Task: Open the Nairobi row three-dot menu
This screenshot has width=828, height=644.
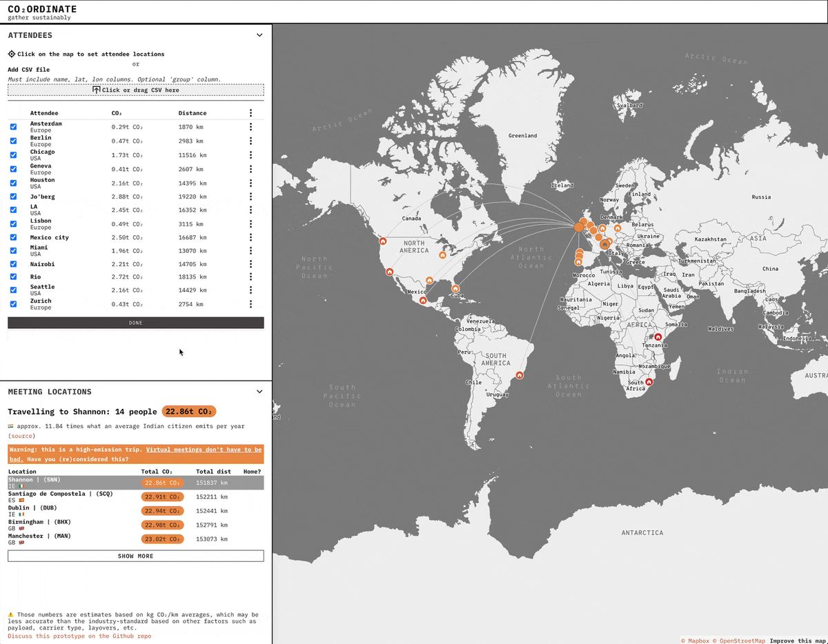Action: pyautogui.click(x=250, y=264)
